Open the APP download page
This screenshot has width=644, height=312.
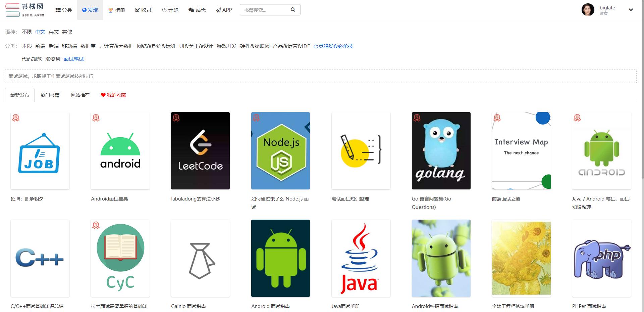pyautogui.click(x=224, y=10)
